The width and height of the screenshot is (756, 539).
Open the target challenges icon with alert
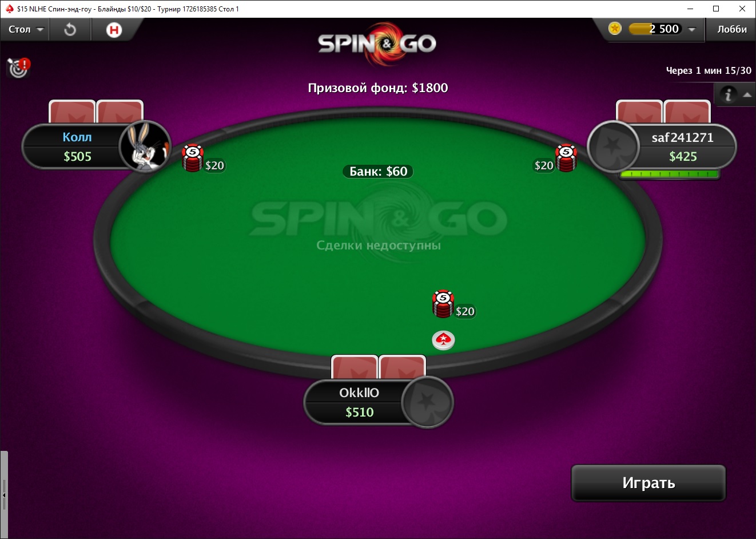(18, 68)
